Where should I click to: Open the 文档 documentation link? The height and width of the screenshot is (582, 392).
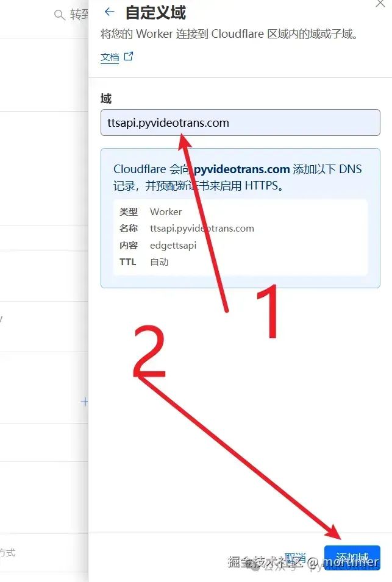click(110, 57)
